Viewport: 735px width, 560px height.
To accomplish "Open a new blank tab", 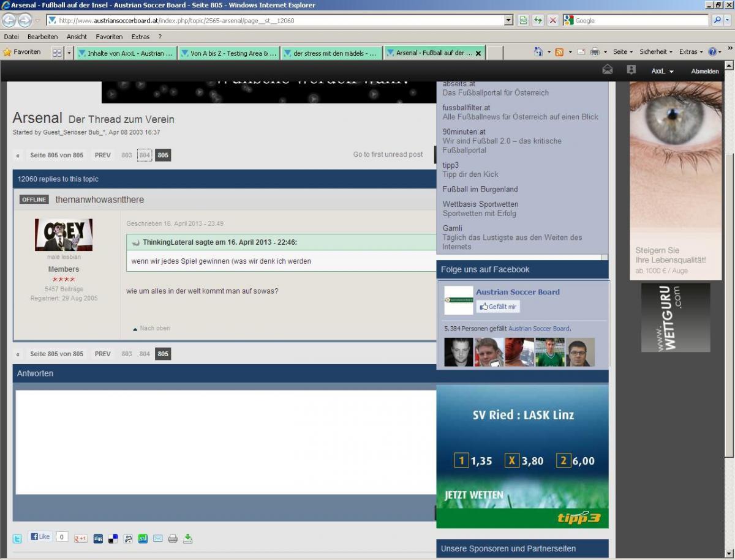I will click(495, 53).
